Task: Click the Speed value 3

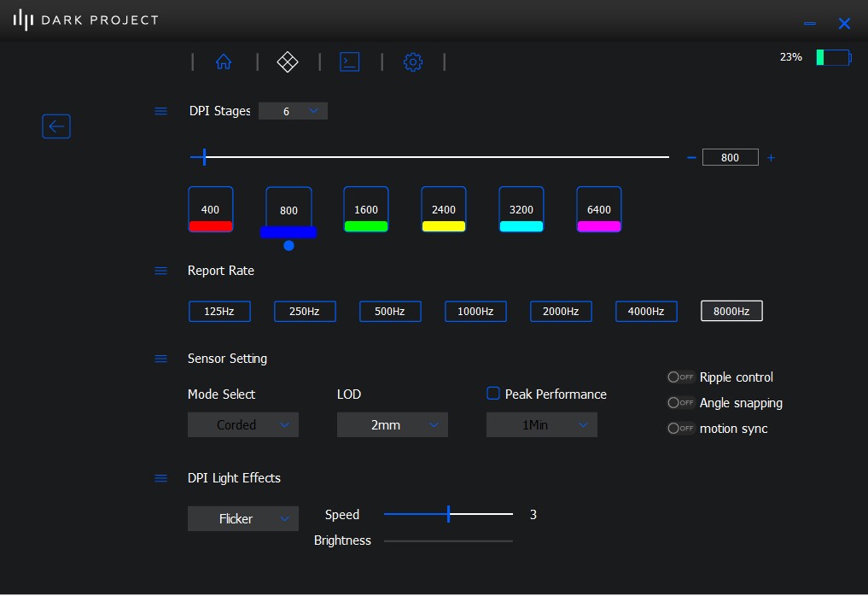Action: (533, 515)
